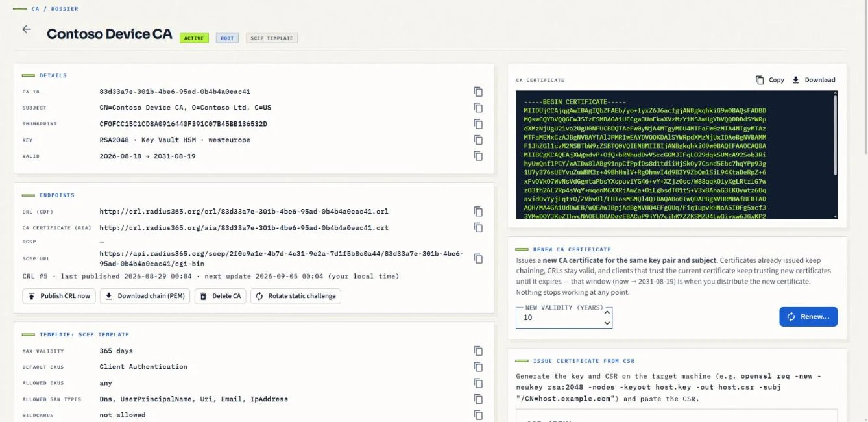
Task: Copy the Wildcards value
Action: 478,415
